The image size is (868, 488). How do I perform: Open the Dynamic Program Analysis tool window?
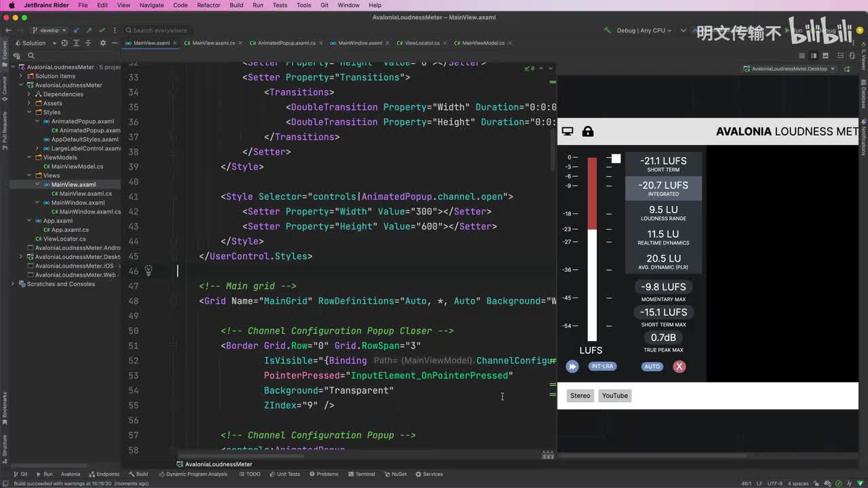193,474
